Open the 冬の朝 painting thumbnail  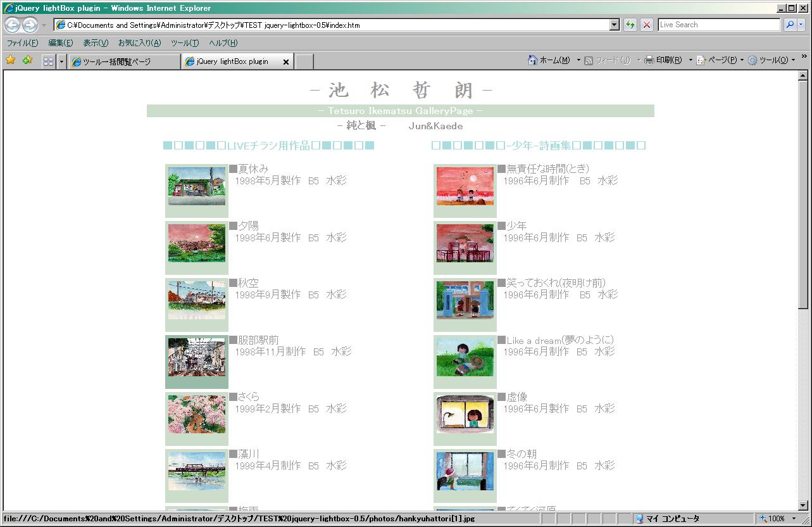coord(465,471)
